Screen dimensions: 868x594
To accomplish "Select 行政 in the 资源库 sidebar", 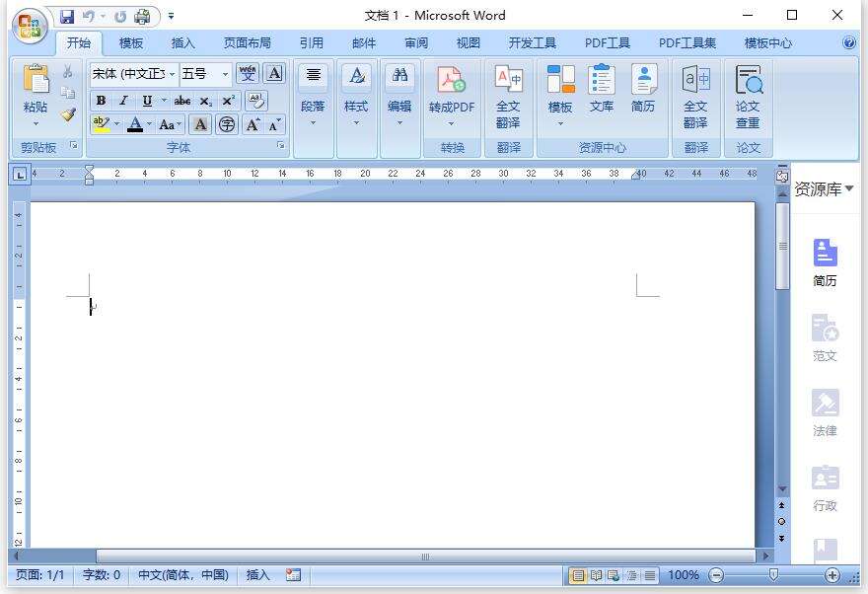I will pyautogui.click(x=825, y=488).
